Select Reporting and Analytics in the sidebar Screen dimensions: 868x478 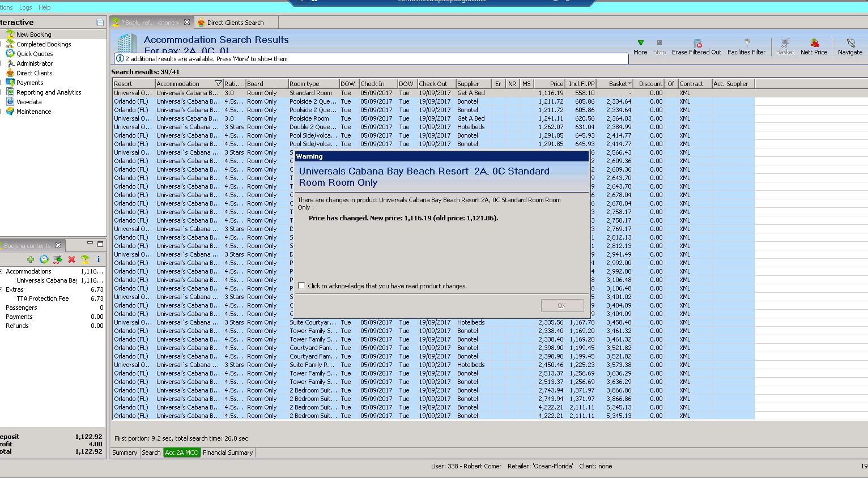click(x=48, y=92)
